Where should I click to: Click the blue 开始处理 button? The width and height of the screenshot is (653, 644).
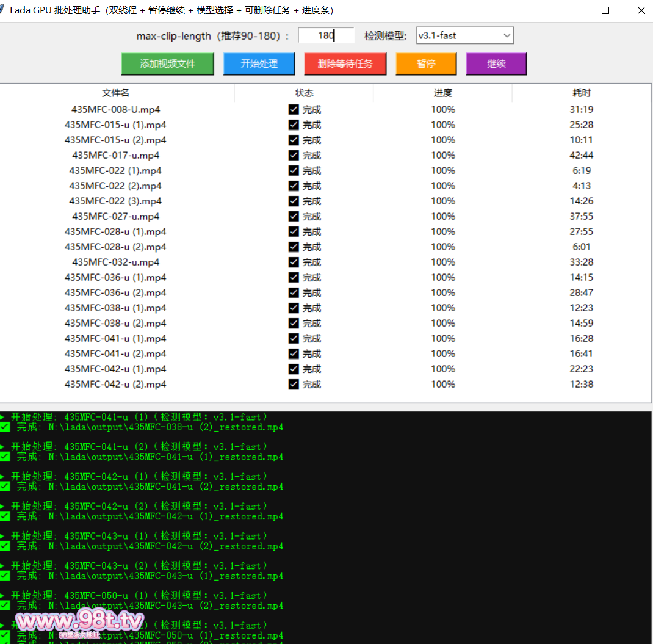(259, 64)
